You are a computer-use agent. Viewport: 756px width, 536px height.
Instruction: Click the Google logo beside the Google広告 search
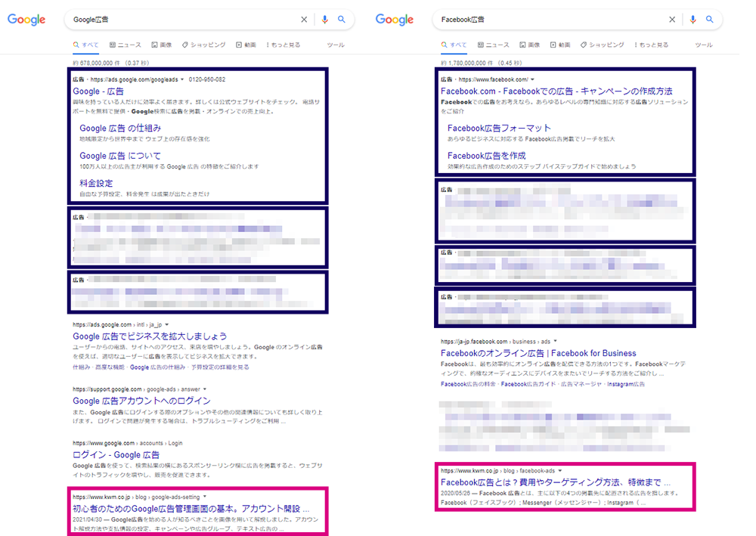pyautogui.click(x=26, y=20)
